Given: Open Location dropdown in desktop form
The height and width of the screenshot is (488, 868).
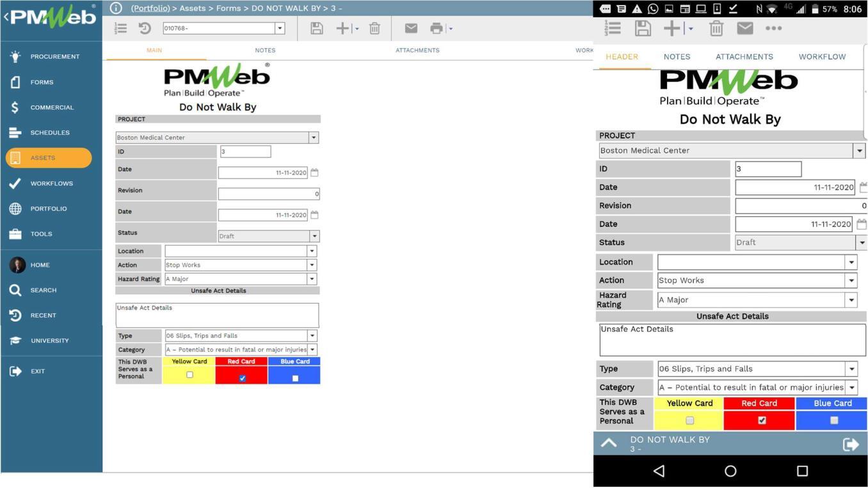Looking at the screenshot, I should [x=312, y=251].
